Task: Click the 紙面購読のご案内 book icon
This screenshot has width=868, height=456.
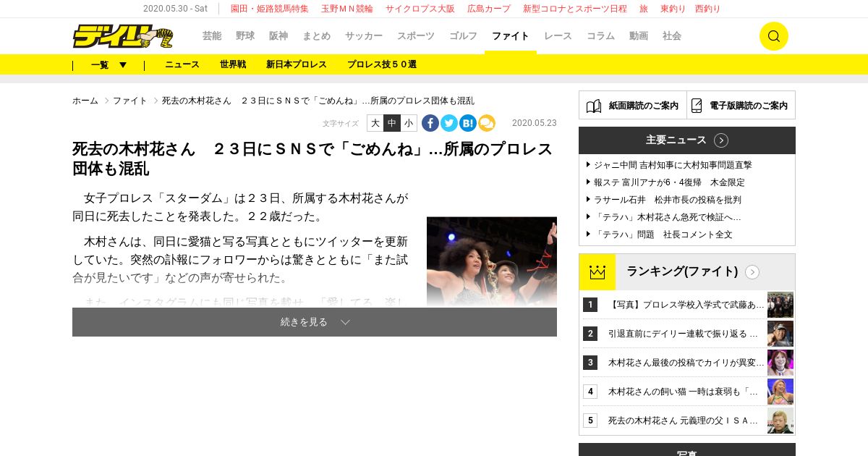Action: point(594,106)
